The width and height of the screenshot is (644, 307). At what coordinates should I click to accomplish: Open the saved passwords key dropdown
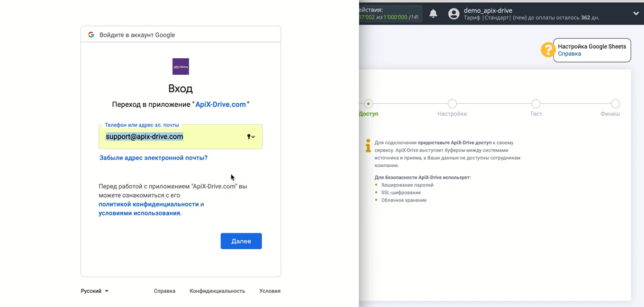tap(251, 137)
